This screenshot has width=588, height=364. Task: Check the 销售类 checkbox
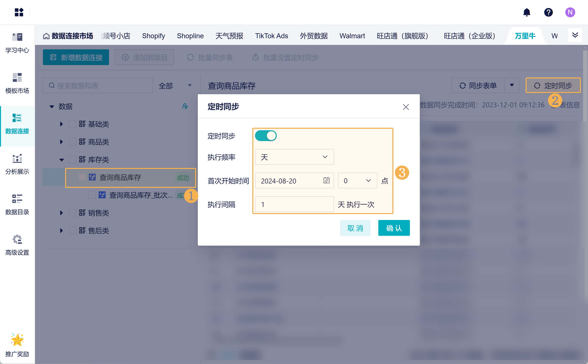72,213
